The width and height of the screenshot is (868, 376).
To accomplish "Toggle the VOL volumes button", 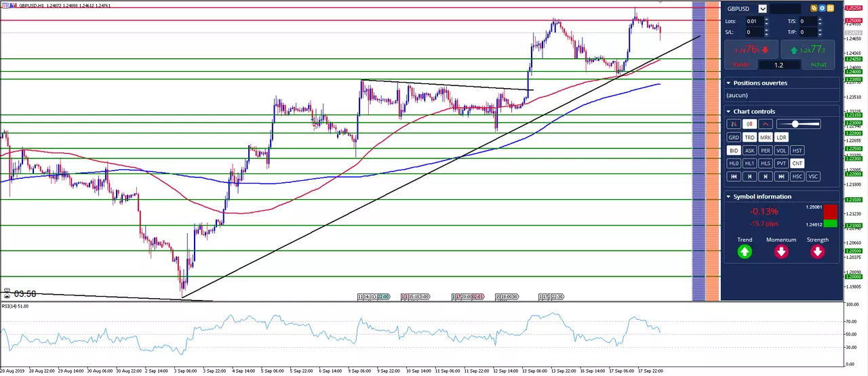I will click(781, 150).
